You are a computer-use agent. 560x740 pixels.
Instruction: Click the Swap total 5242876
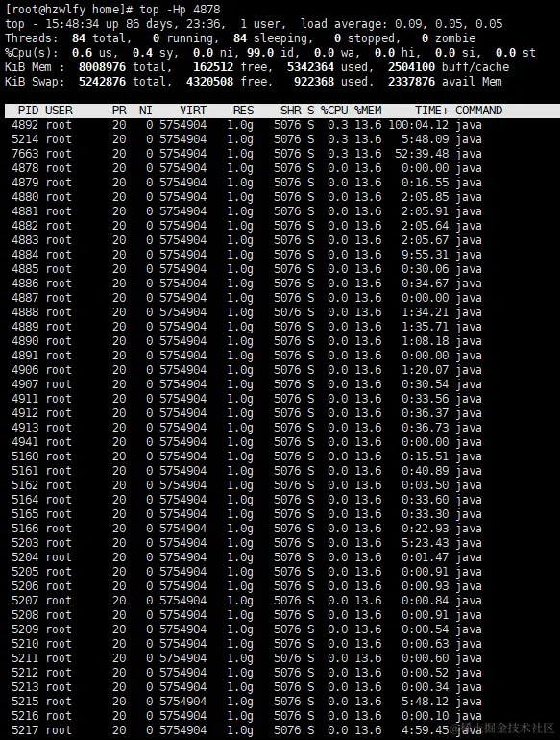click(102, 81)
